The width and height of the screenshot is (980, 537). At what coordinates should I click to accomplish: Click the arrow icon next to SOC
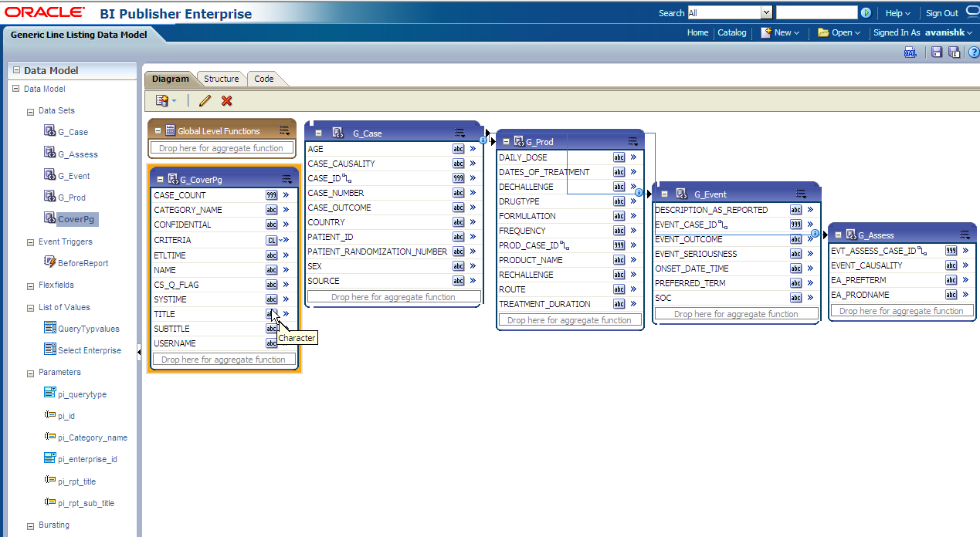point(810,298)
